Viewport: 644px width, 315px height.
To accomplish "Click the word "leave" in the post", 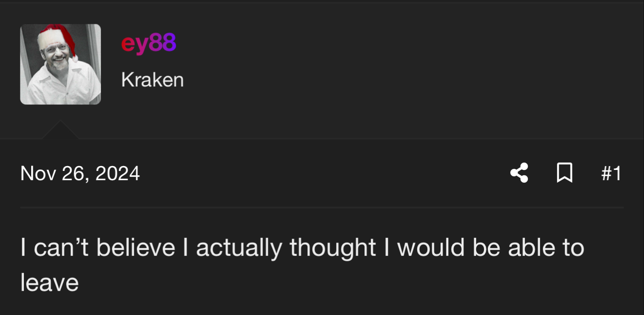I will [x=49, y=282].
